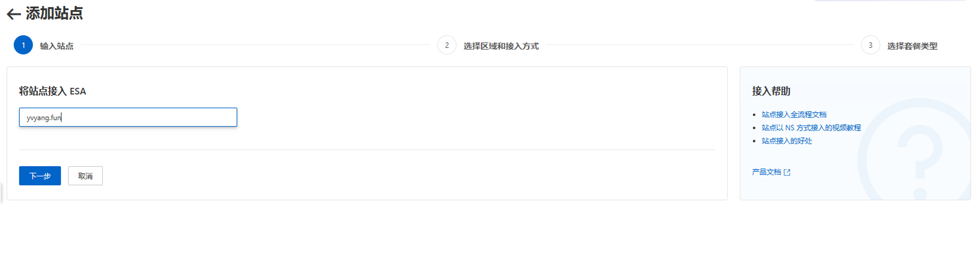Click the yvyang.fun text in the input
This screenshot has height=272, width=980.
click(44, 118)
